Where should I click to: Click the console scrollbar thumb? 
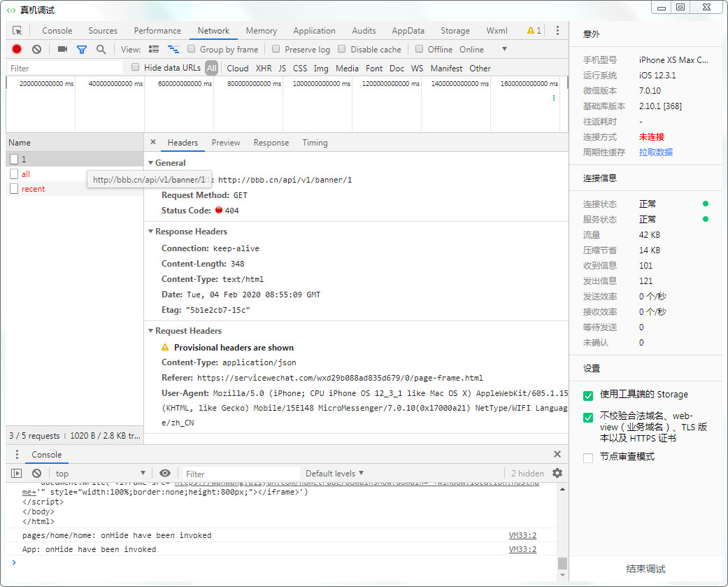[562, 563]
